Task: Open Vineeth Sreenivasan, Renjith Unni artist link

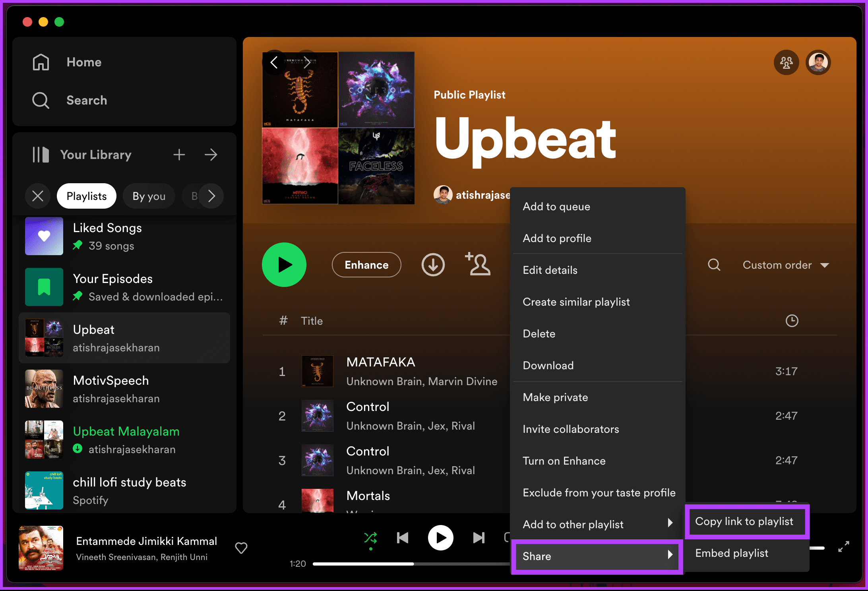Action: (142, 557)
